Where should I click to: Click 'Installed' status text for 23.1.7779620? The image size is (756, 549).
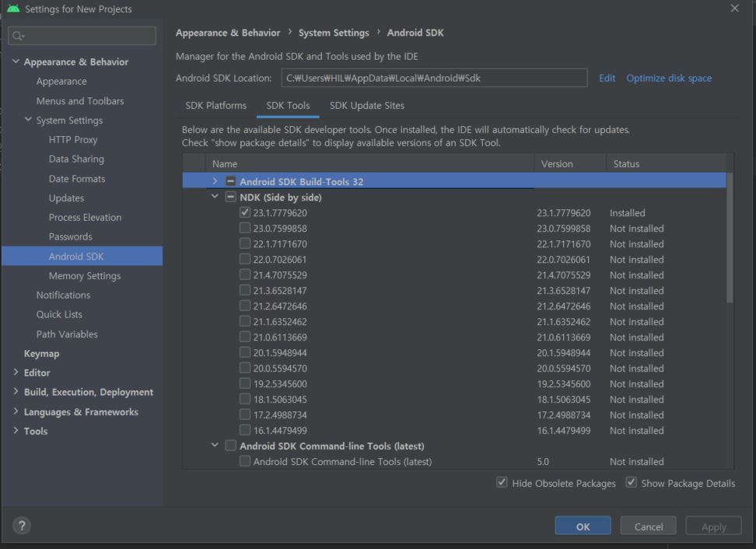pyautogui.click(x=627, y=212)
